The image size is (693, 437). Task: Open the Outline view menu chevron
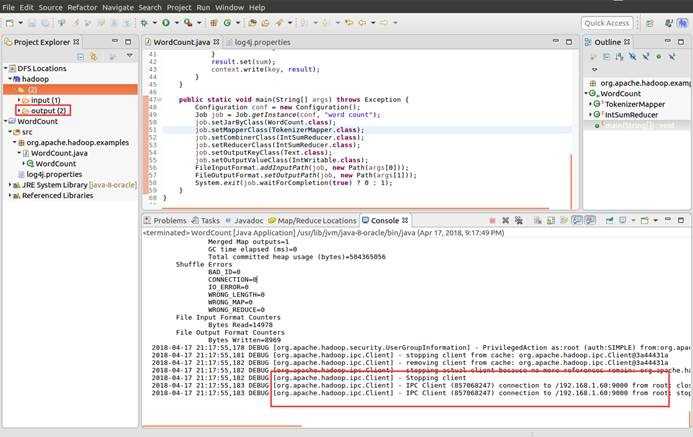click(594, 69)
